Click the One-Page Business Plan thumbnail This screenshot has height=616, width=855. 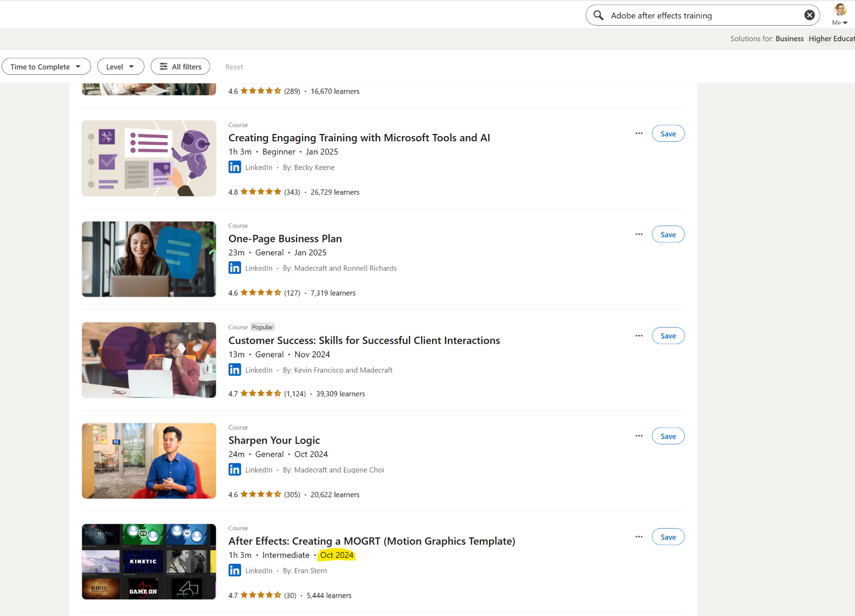click(149, 259)
